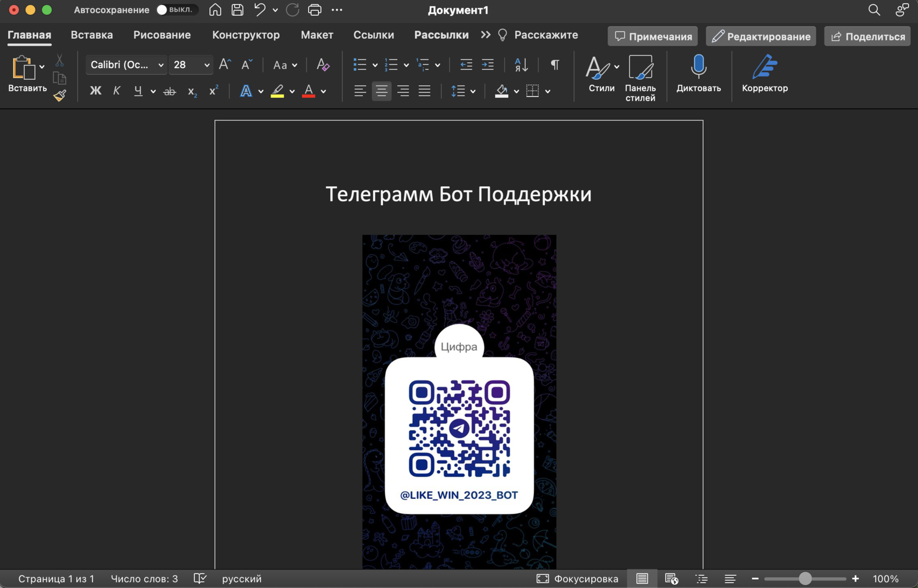
Task: Increase font size with larger A icon
Action: (x=225, y=64)
